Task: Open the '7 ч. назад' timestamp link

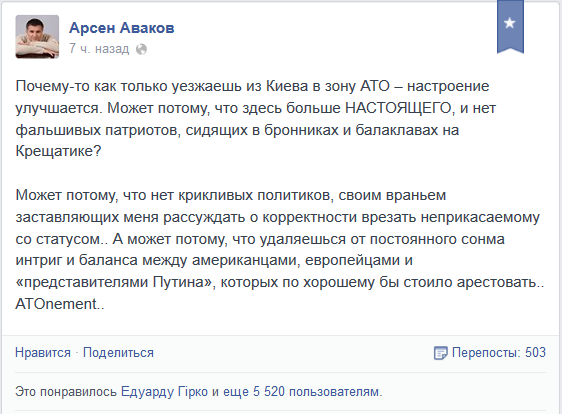Action: [x=99, y=48]
